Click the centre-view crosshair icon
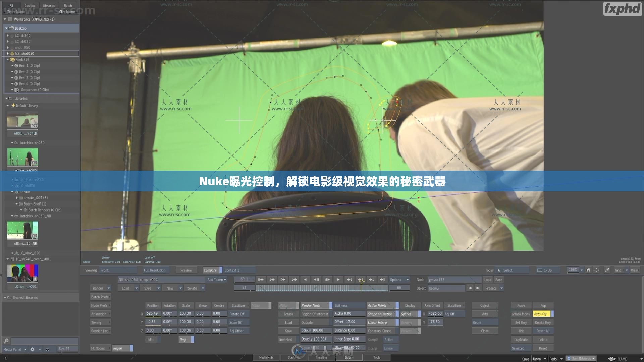The height and width of the screenshot is (362, 644). coord(596,270)
